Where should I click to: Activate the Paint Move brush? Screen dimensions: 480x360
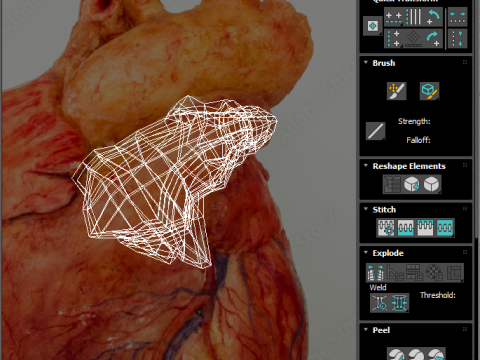[x=397, y=91]
